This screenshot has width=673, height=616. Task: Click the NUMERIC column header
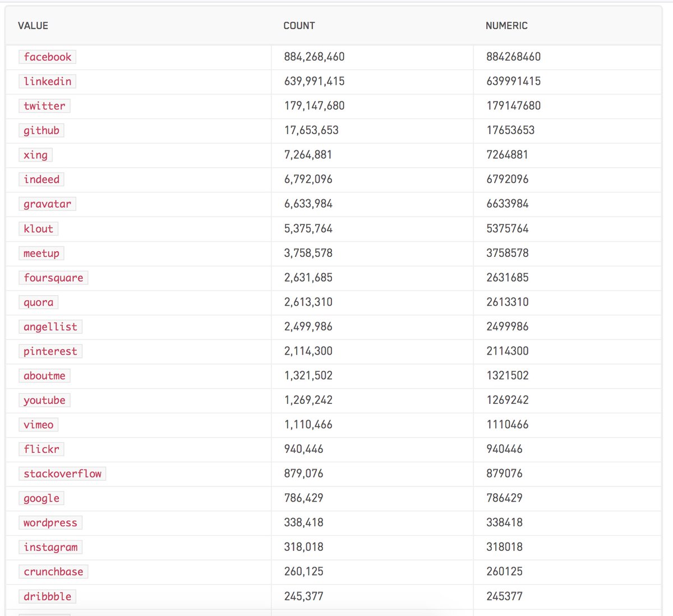coord(506,26)
